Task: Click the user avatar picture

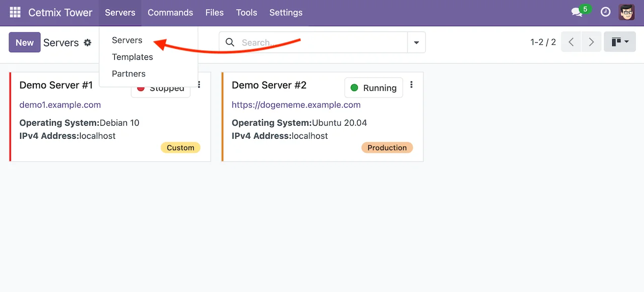Action: coord(626,12)
